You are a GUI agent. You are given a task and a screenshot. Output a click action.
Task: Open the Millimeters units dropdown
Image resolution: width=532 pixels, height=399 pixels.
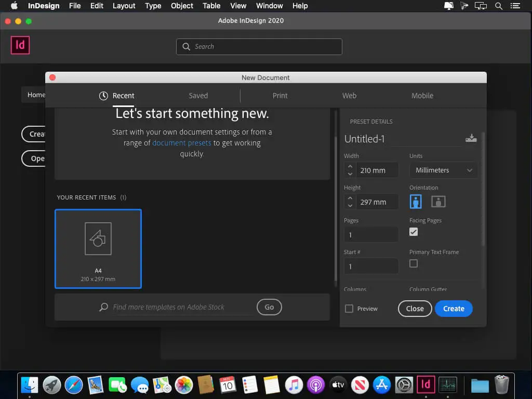tap(443, 170)
